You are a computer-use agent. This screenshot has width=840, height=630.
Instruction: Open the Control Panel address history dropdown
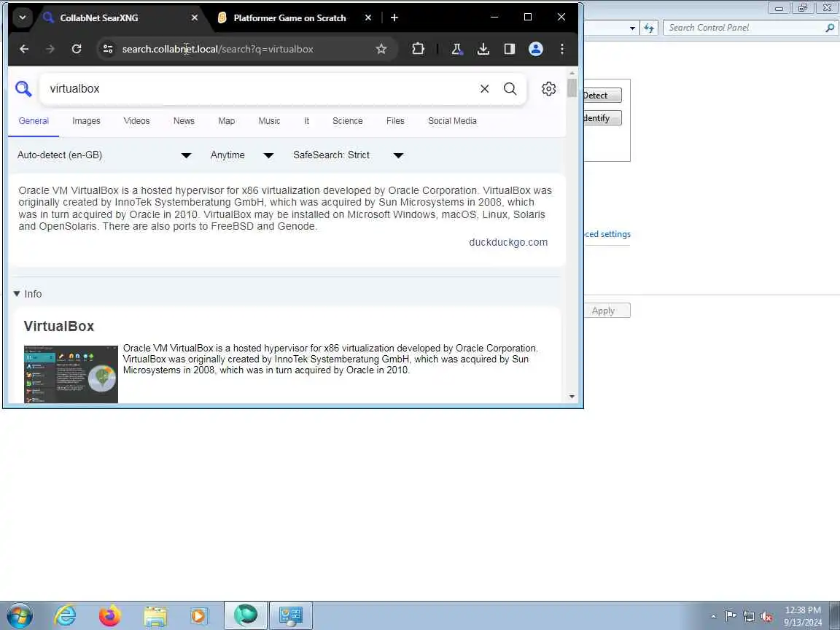(x=632, y=28)
